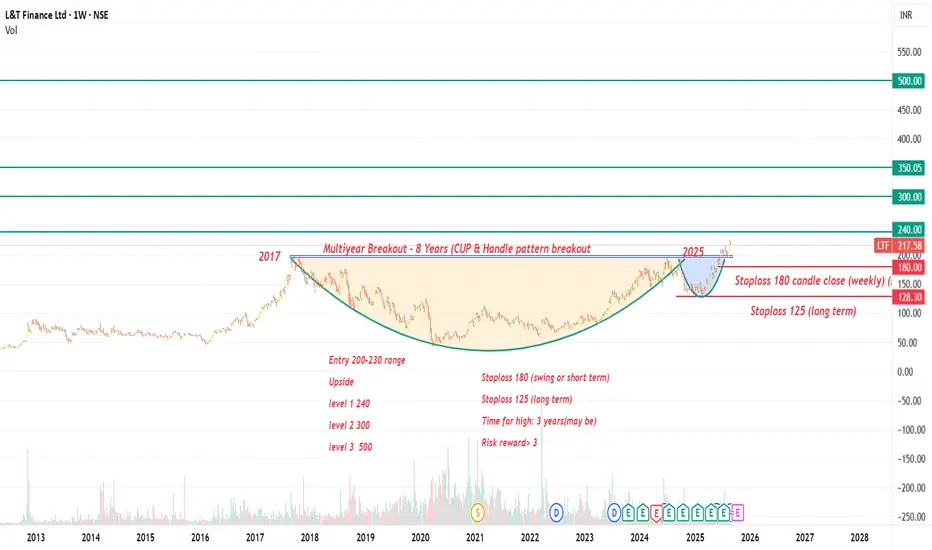This screenshot has width=932, height=550.
Task: Click the Multiyear Breakout annotation text
Action: click(x=456, y=249)
